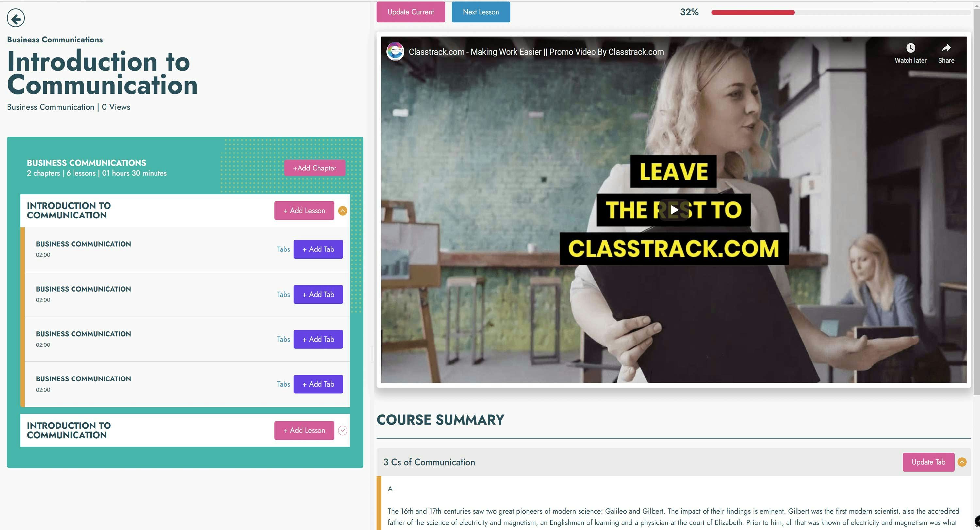980x530 pixels.
Task: Select the Add Lesson for second chapter
Action: tap(303, 430)
